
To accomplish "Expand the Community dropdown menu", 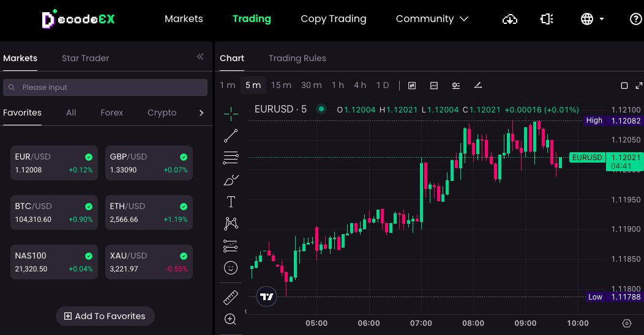I will [x=432, y=19].
